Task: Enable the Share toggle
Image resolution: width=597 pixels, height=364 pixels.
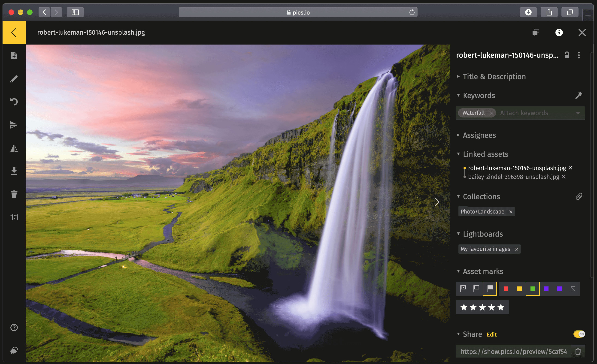Action: (x=579, y=334)
